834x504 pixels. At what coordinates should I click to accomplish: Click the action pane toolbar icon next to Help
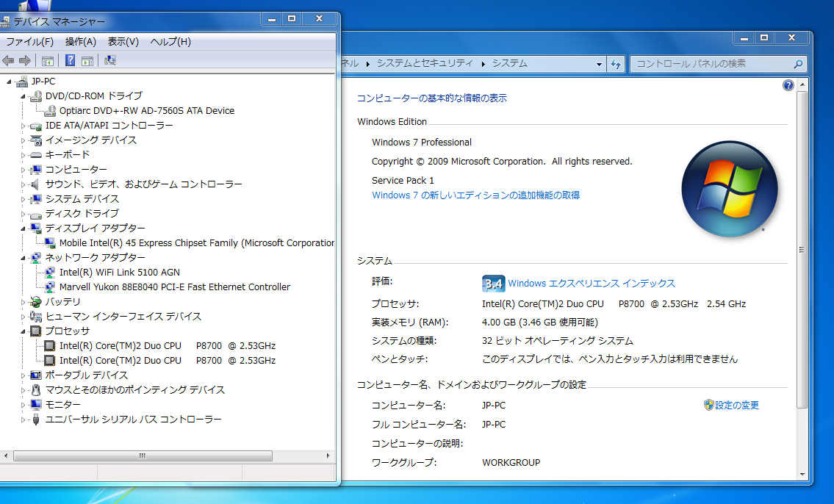point(87,60)
